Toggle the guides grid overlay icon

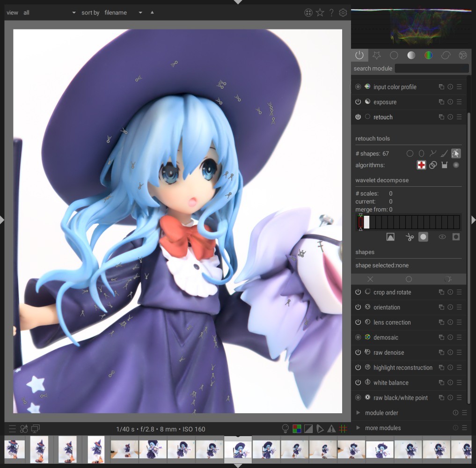[x=343, y=429]
